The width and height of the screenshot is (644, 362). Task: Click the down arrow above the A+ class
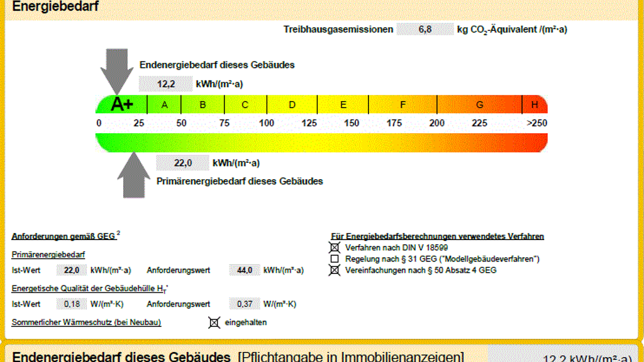(116, 69)
